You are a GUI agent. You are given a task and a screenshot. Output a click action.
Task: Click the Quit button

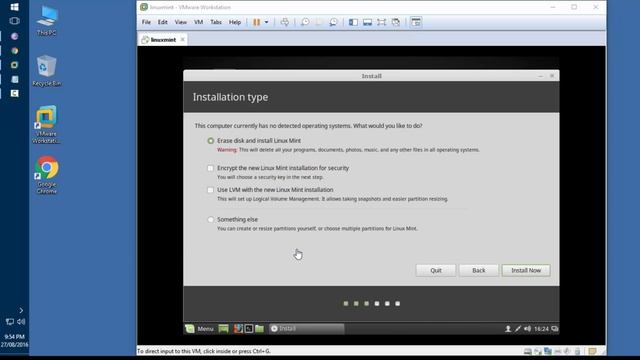[436, 270]
